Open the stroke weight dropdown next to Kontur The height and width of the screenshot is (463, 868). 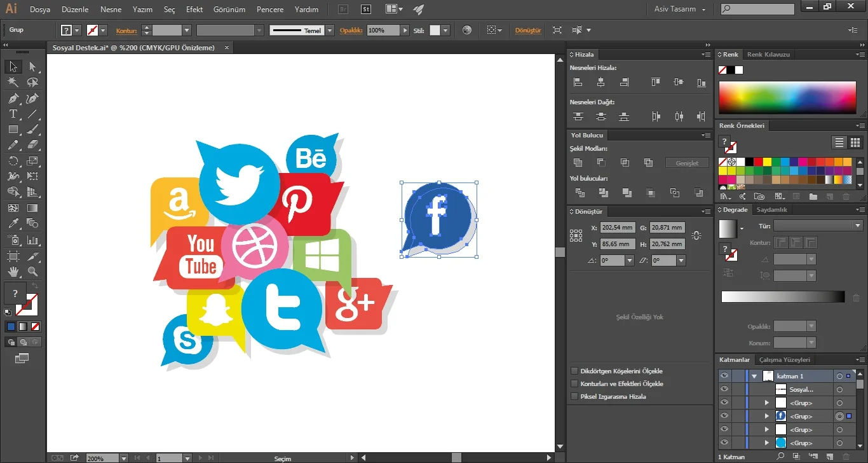tap(186, 30)
